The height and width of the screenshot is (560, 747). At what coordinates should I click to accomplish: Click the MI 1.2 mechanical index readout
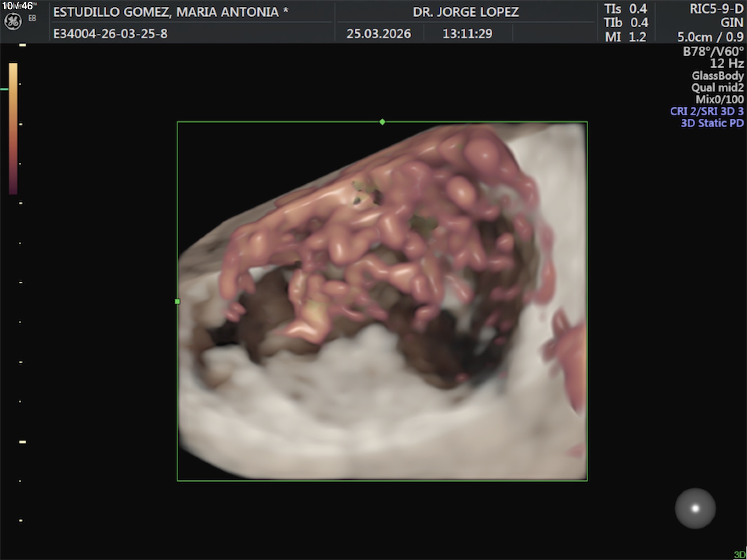click(626, 37)
